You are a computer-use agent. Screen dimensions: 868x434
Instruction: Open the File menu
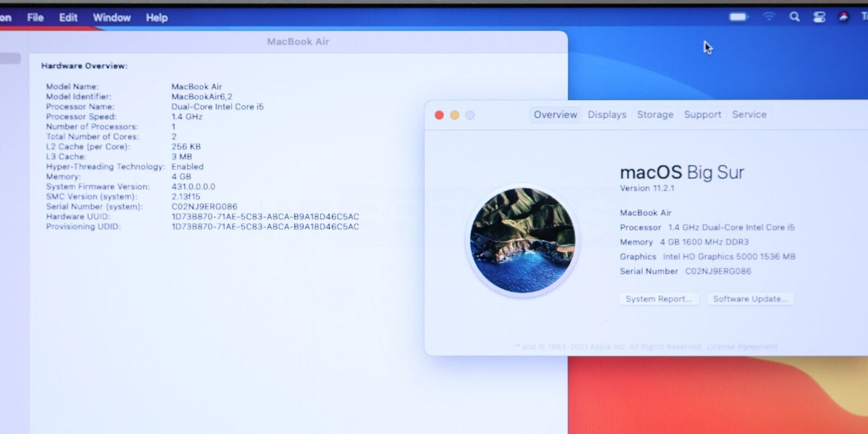click(35, 17)
